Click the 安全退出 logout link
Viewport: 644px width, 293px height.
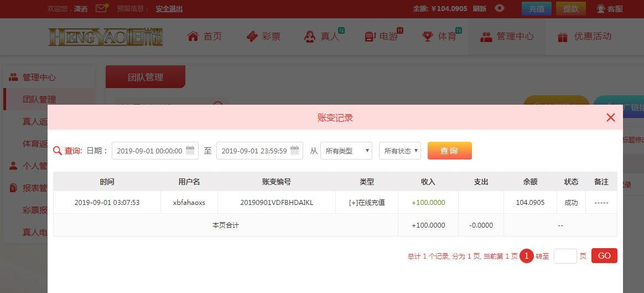(x=169, y=9)
